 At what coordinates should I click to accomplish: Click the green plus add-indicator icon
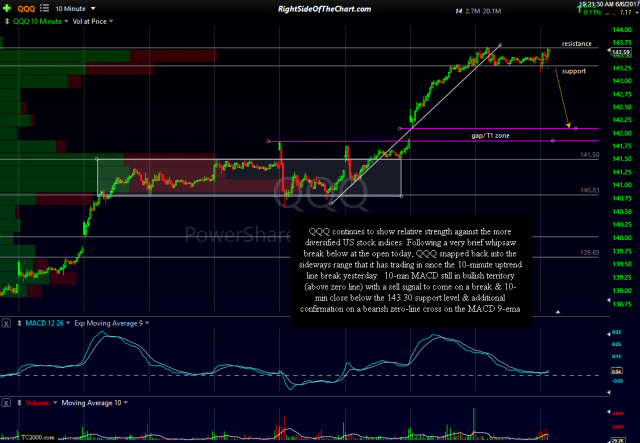7,8
